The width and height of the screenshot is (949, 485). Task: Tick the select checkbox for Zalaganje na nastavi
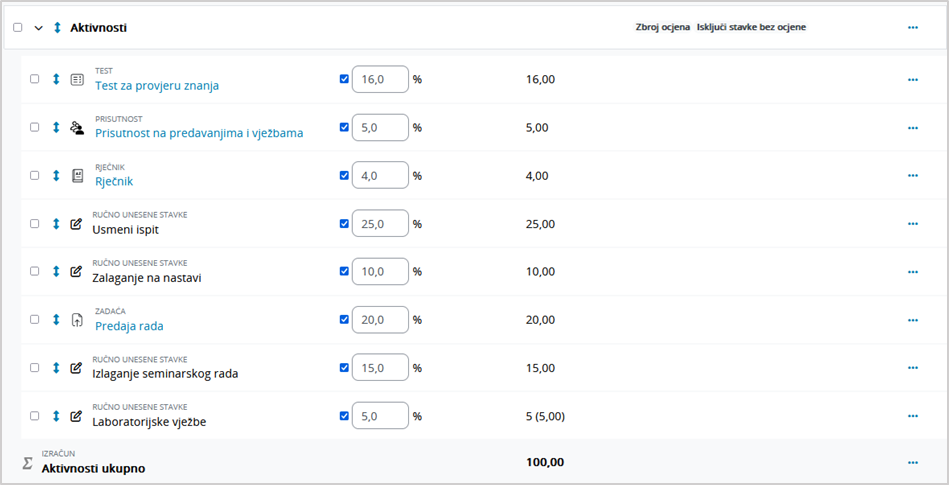pyautogui.click(x=35, y=271)
